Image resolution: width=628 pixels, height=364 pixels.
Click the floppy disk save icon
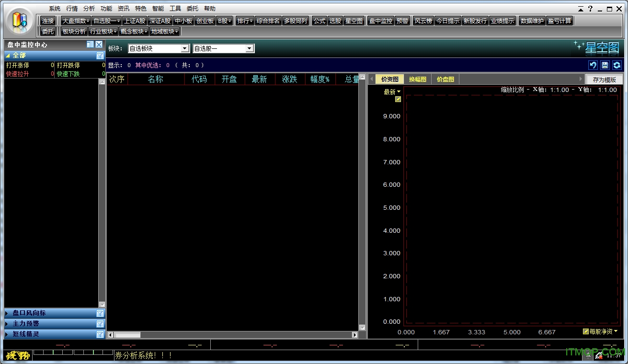tap(605, 65)
